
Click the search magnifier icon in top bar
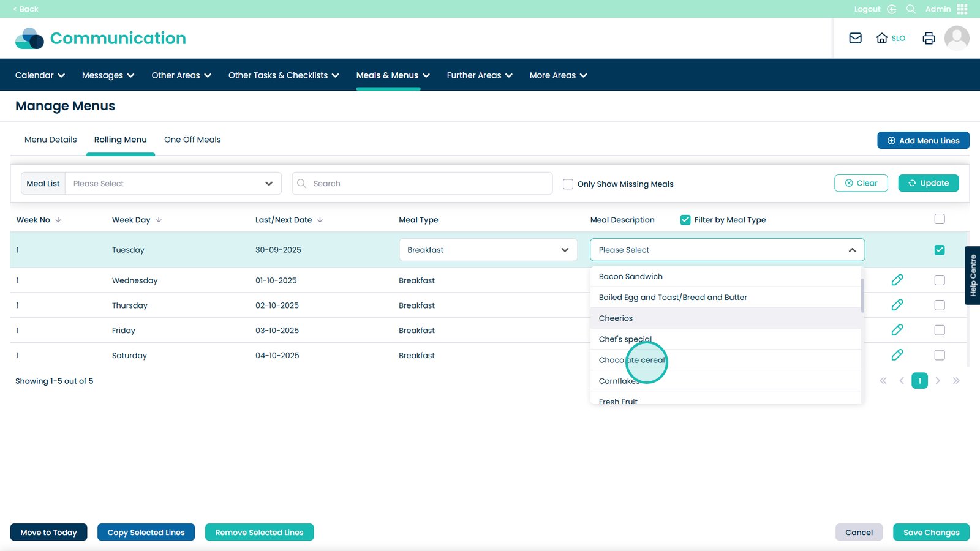click(x=911, y=9)
